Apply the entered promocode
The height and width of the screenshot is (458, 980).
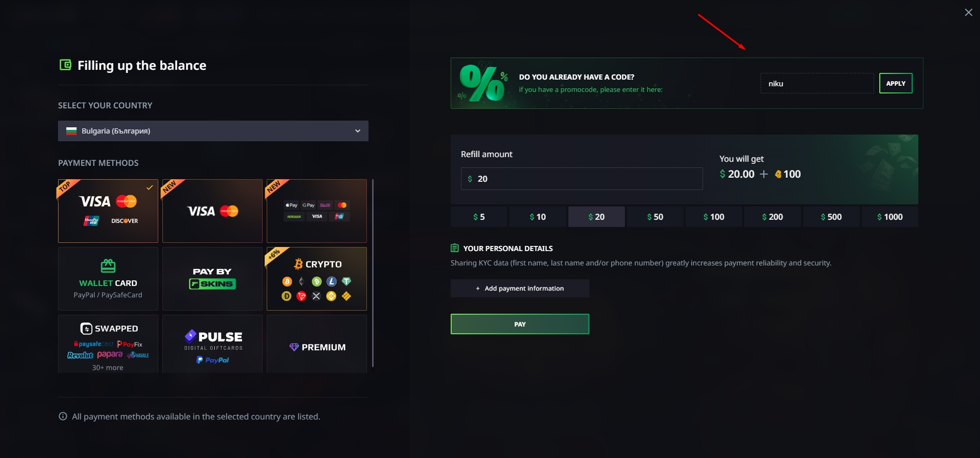[x=896, y=83]
